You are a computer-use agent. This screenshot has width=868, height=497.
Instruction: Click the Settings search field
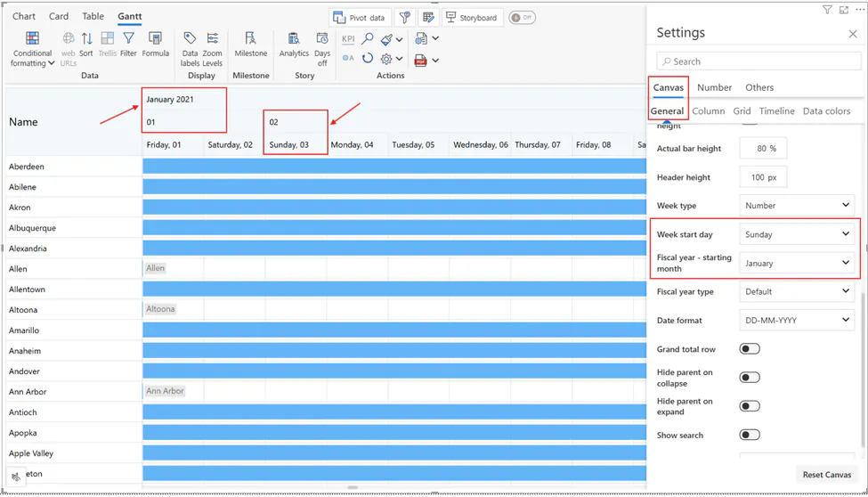(757, 61)
